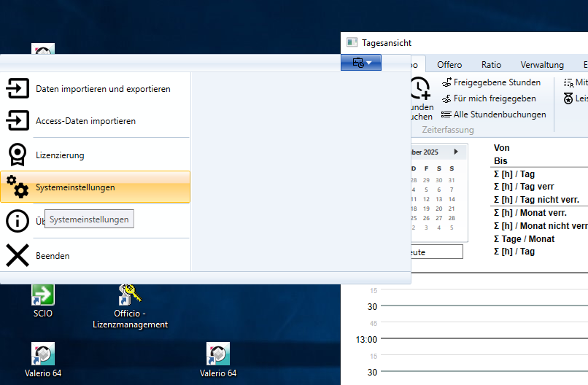The height and width of the screenshot is (385, 588).
Task: Select Lizenzierung menu entry text
Action: coord(60,155)
